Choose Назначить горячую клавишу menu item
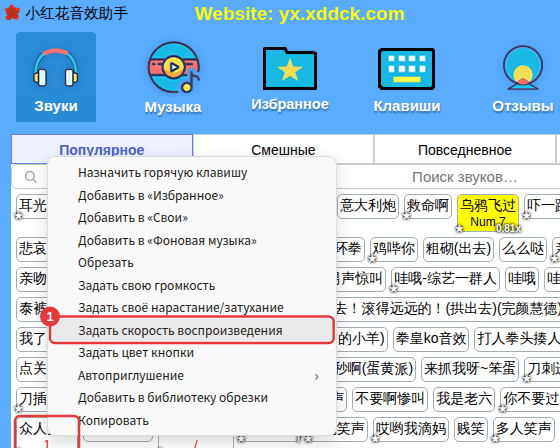560x448 pixels. point(192,173)
